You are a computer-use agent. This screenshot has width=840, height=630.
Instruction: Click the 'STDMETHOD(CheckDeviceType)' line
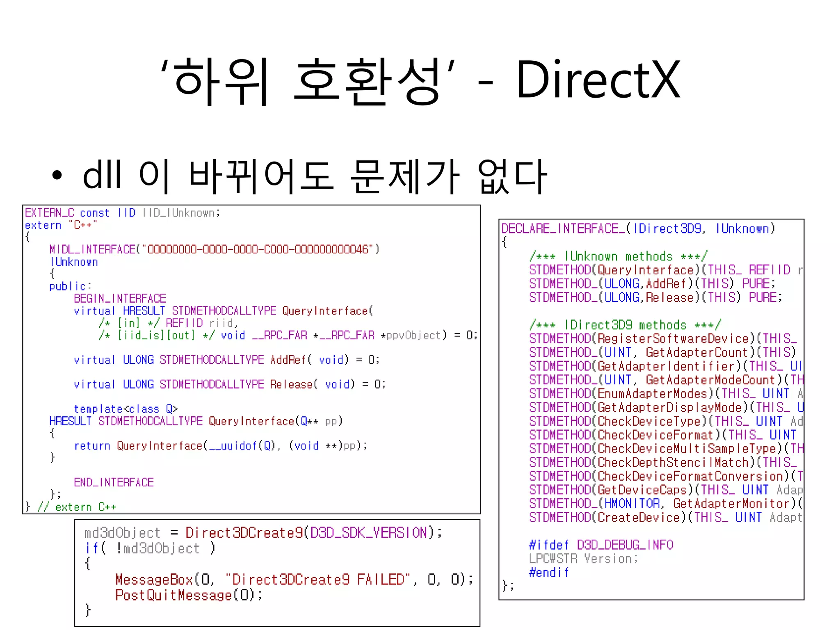point(666,421)
